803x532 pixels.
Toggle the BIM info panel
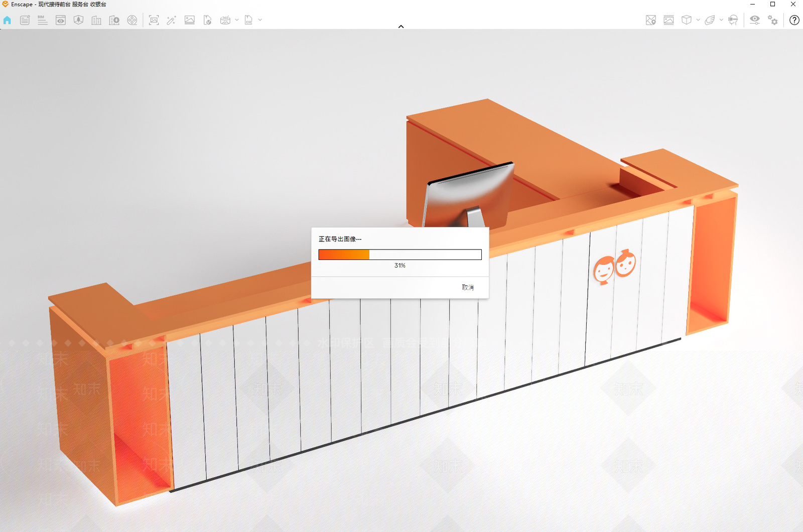[43, 20]
